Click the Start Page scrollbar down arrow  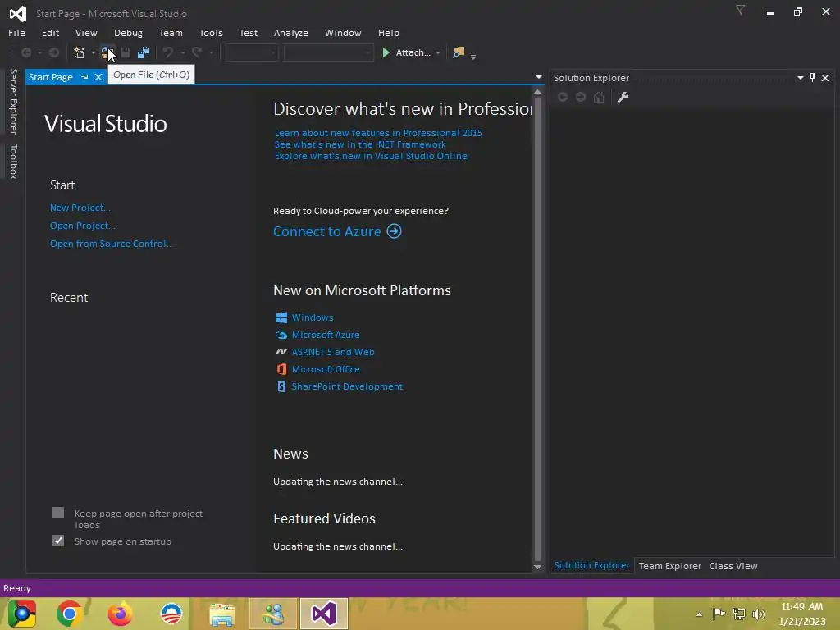pyautogui.click(x=537, y=568)
